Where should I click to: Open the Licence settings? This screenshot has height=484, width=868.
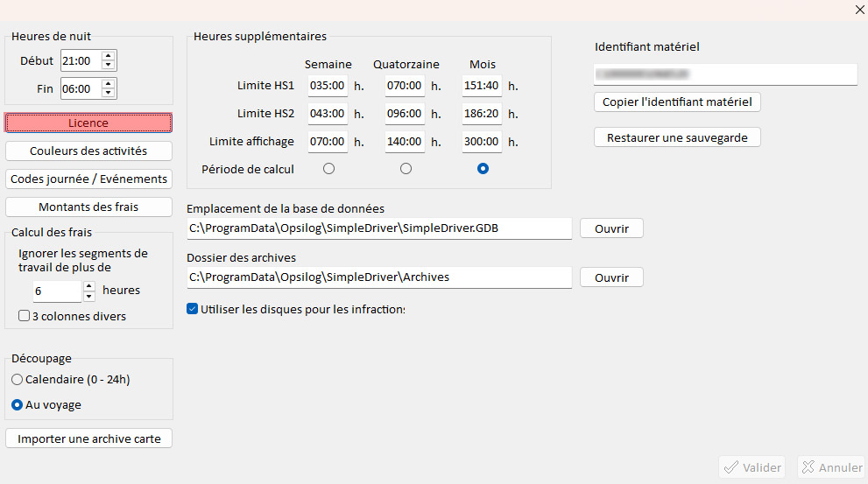point(88,123)
